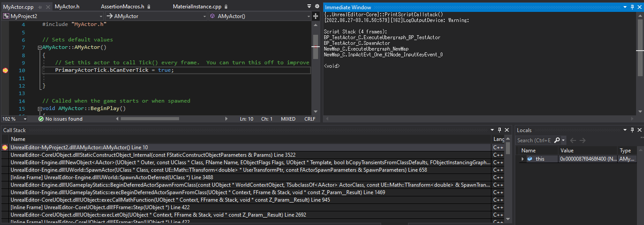Pin the Immediate Window panel
The height and width of the screenshot is (225, 644).
[633, 7]
